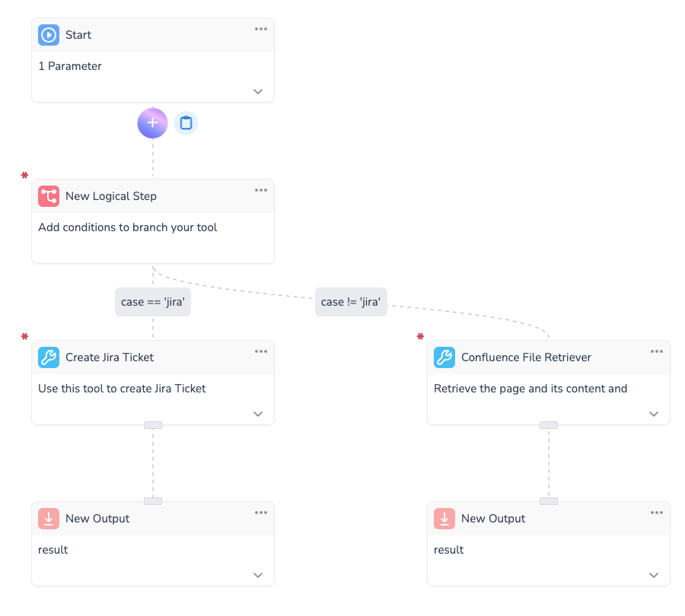The width and height of the screenshot is (685, 616).
Task: Open the New Logical Step options menu
Action: [261, 190]
